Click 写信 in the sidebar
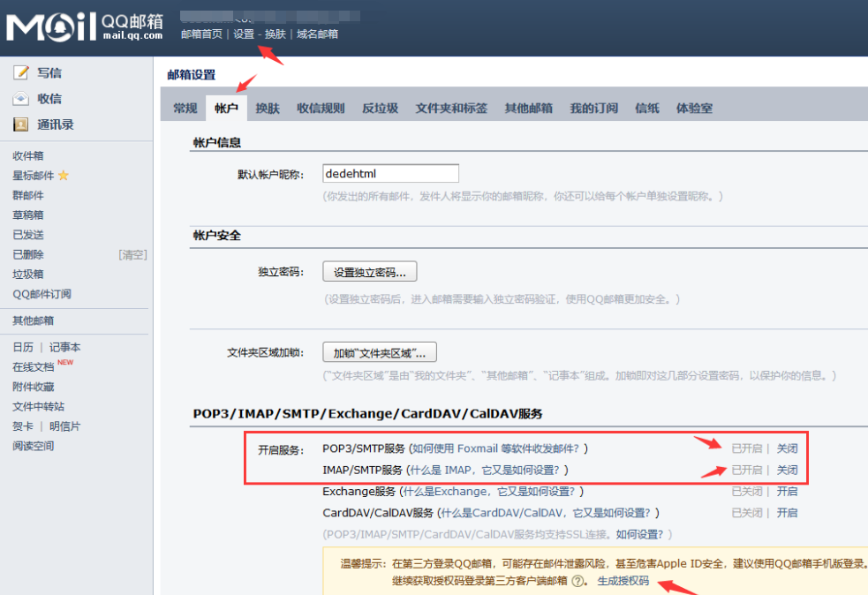Viewport: 868px width, 595px height. (x=49, y=72)
